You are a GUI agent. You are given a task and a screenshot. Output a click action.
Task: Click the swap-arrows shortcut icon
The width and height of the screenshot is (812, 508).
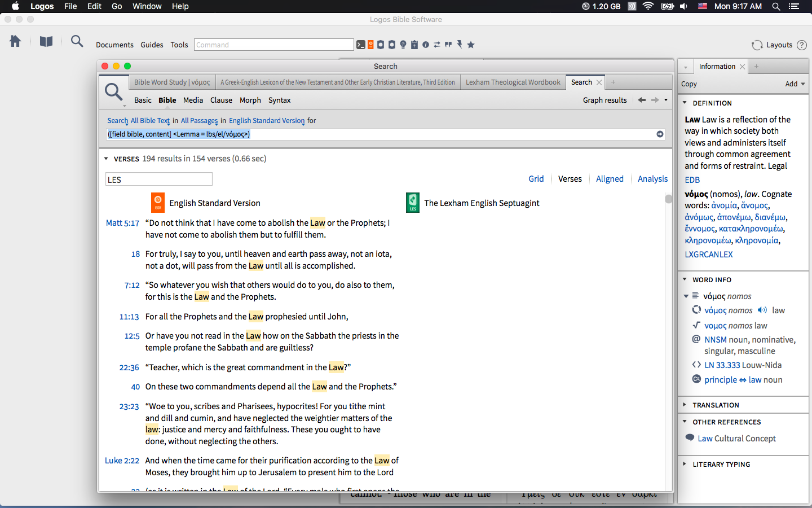pyautogui.click(x=437, y=45)
